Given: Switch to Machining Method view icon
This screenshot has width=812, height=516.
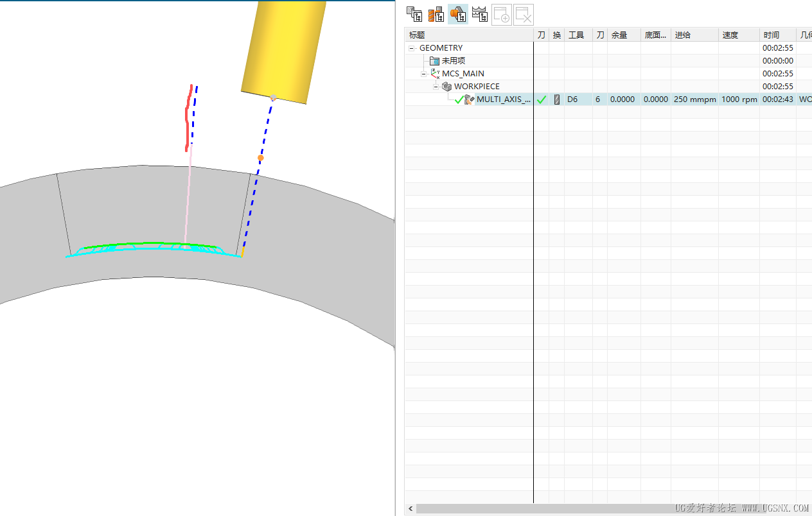Looking at the screenshot, I should point(480,14).
